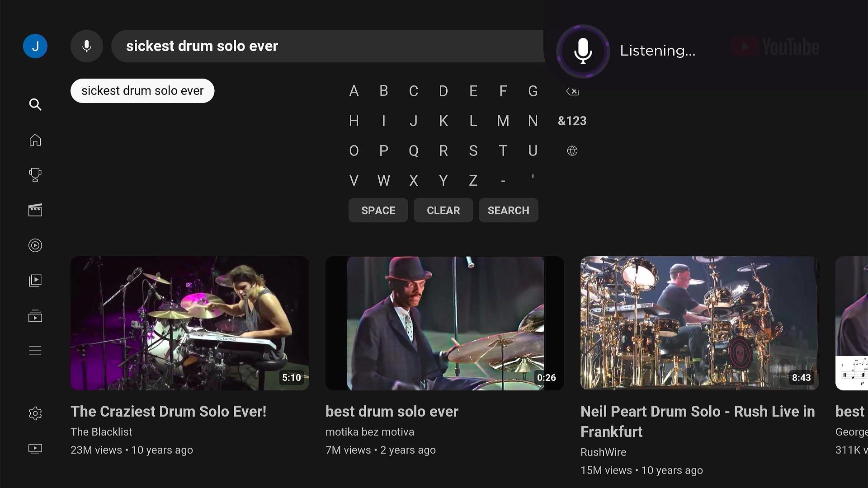This screenshot has width=868, height=488.
Task: Click the YouTube logo
Action: click(775, 47)
